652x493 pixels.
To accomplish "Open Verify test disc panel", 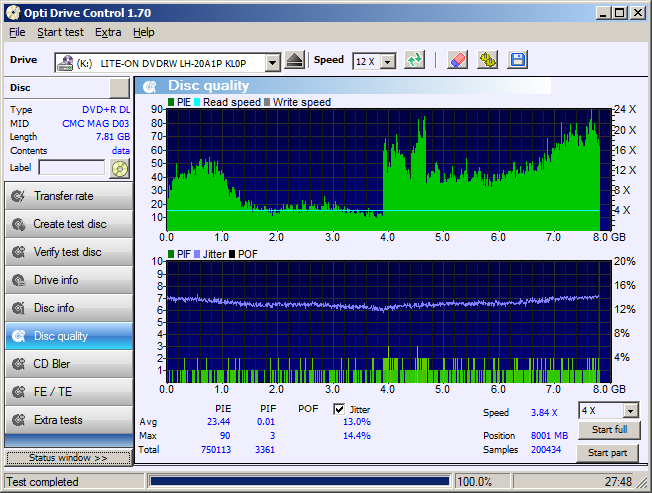I will point(69,252).
